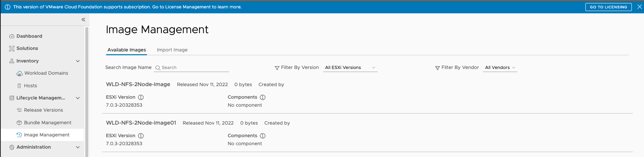644x157 pixels.
Task: Click the Bundle Management box icon
Action: pyautogui.click(x=19, y=123)
